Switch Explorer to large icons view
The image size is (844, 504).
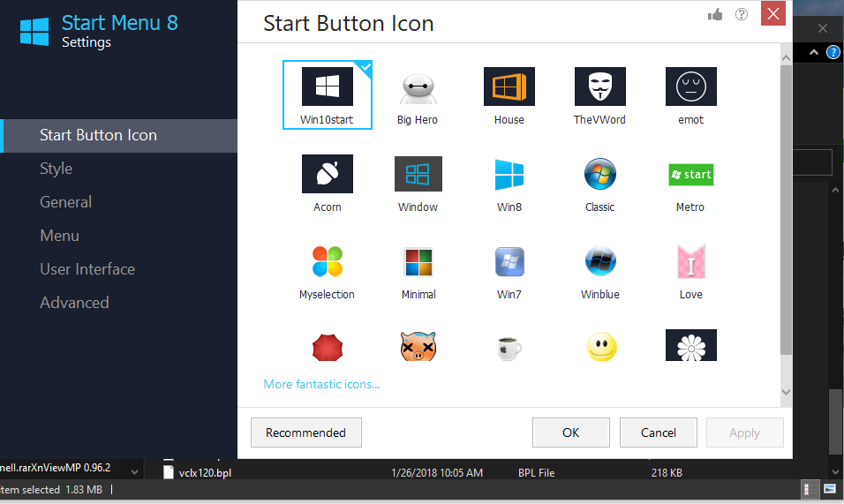point(830,489)
